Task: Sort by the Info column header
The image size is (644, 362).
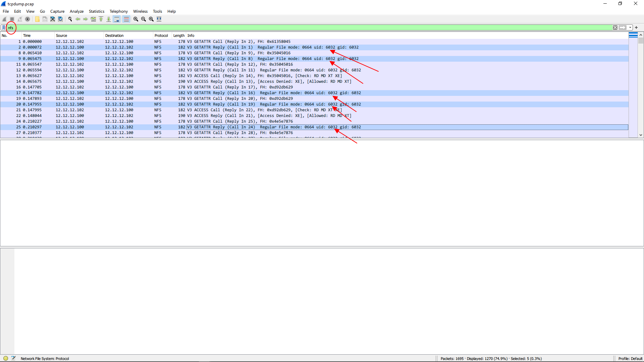Action: tap(407, 36)
